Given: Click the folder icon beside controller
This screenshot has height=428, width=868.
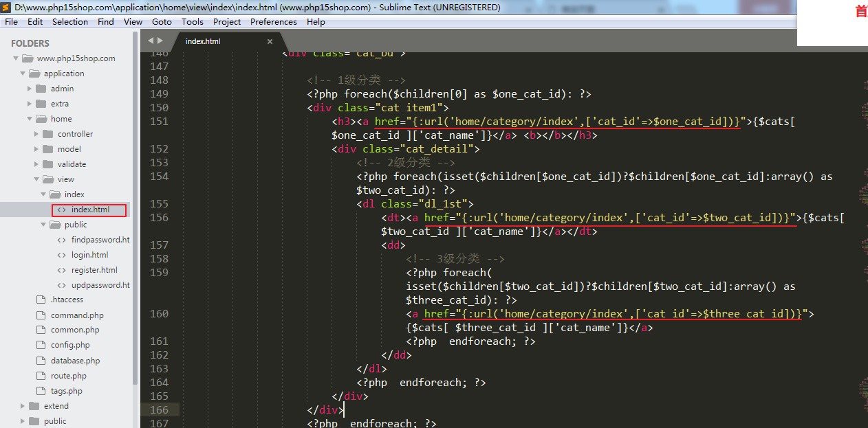Looking at the screenshot, I should (47, 134).
